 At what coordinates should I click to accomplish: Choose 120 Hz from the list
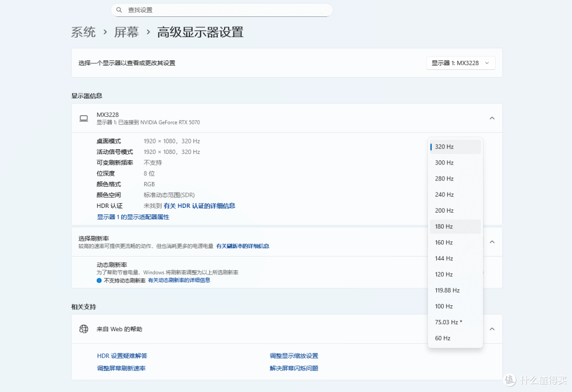(455, 275)
